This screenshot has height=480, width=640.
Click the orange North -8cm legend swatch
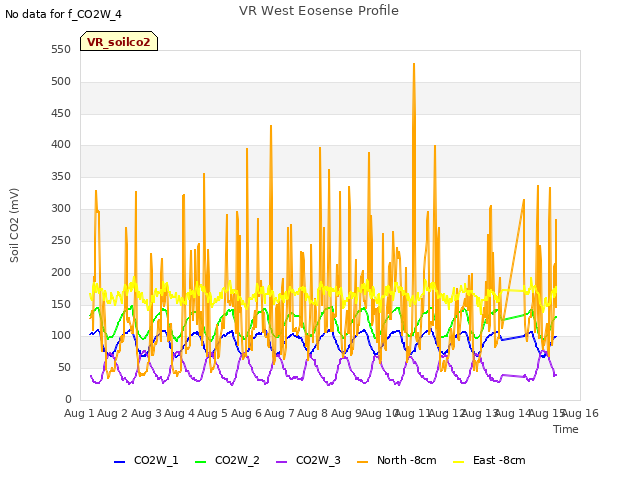point(362,462)
